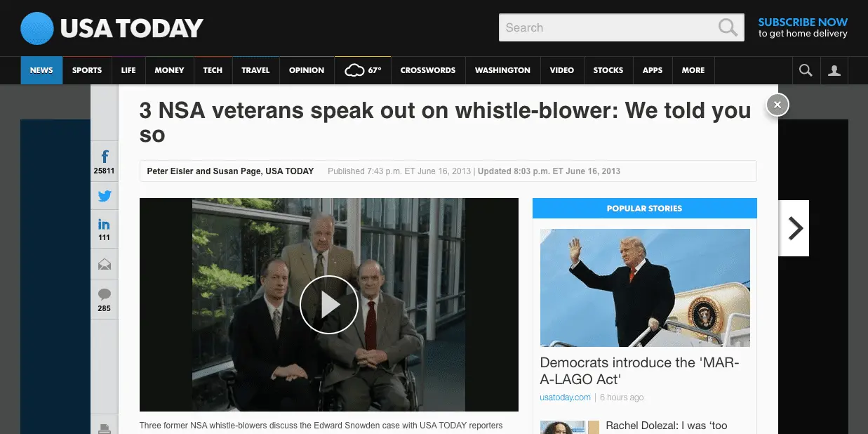
Task: Play the NSA veterans video
Action: [329, 305]
